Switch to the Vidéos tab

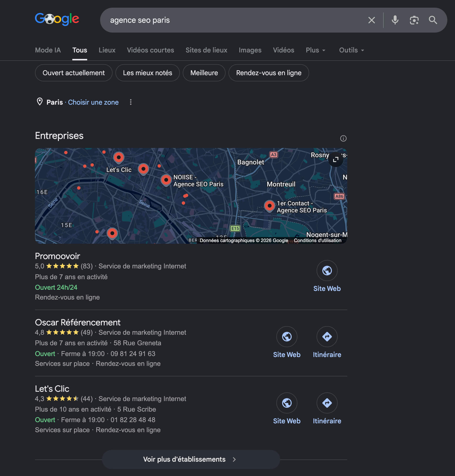pos(284,50)
